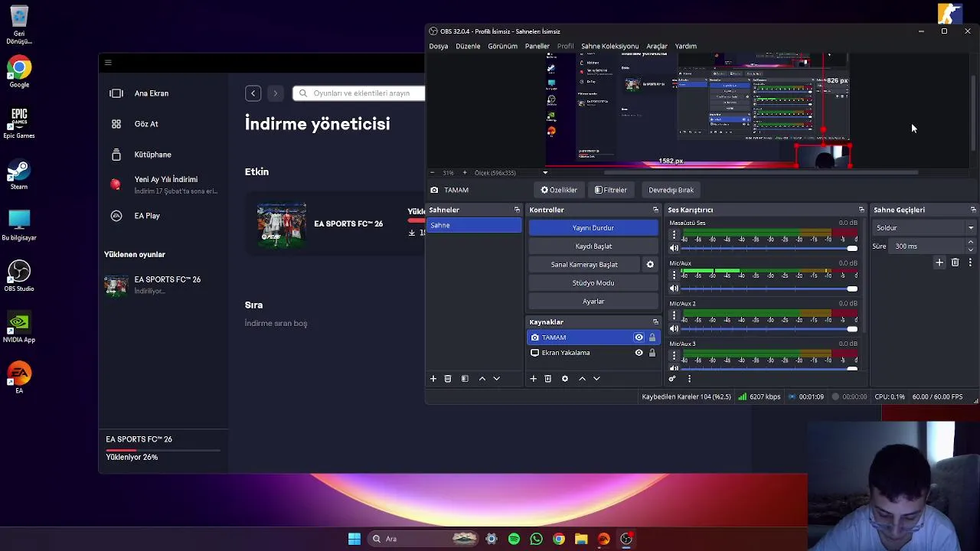Open Spotify from taskbar
This screenshot has height=551, width=980.
point(514,539)
